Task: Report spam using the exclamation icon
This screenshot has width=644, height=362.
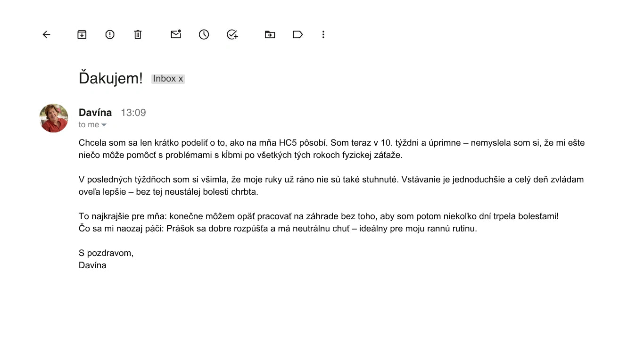Action: point(110,34)
